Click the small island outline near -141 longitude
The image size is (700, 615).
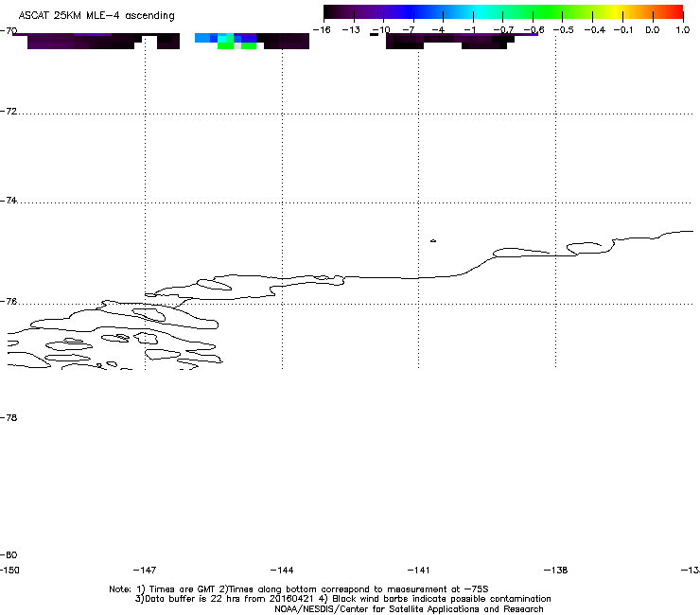click(x=433, y=240)
